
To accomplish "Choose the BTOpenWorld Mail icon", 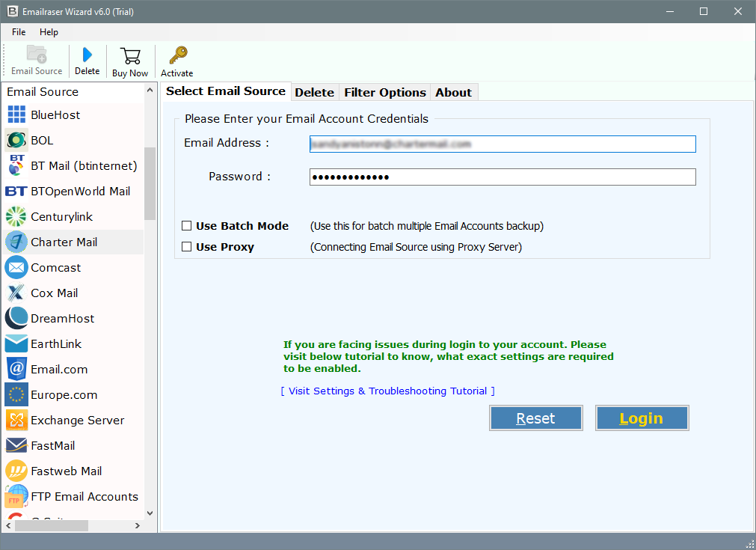I will (16, 191).
